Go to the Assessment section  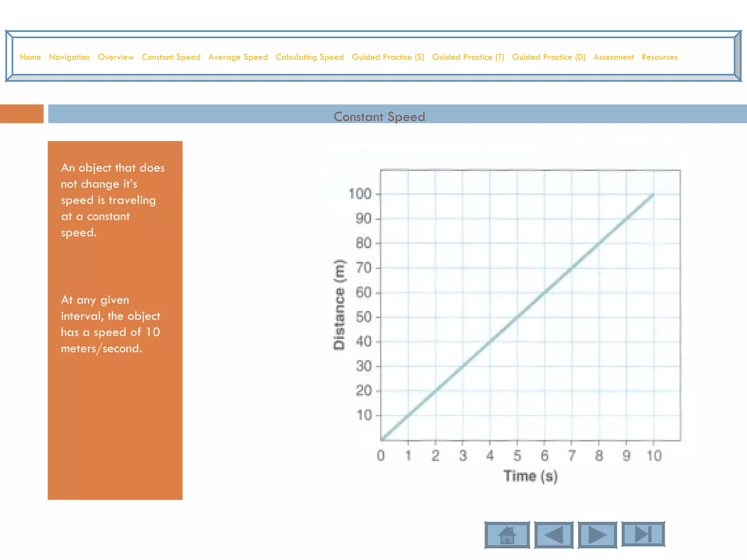614,57
